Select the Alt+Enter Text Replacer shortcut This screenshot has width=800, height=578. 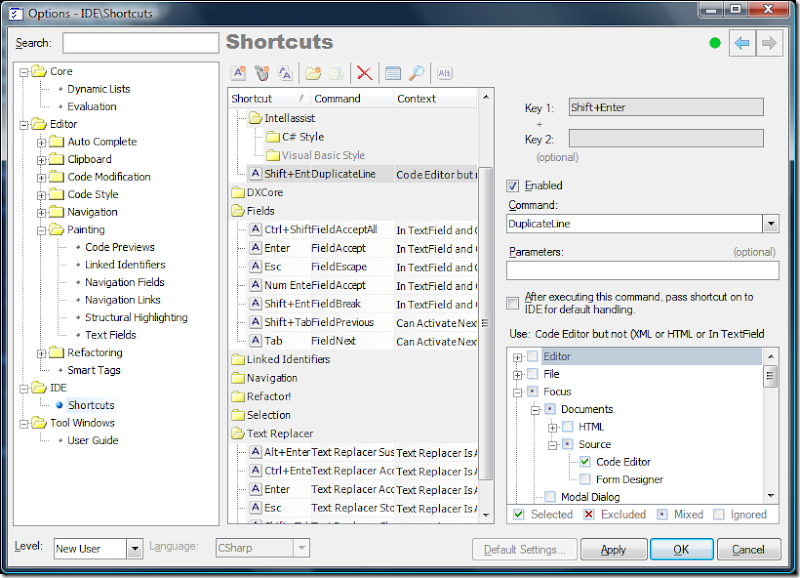click(362, 452)
